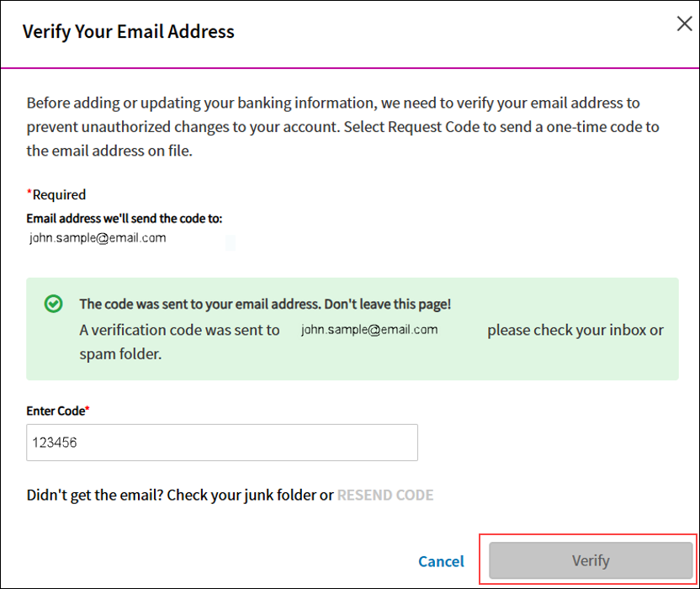
Task: Select the Cancel link
Action: [x=441, y=561]
